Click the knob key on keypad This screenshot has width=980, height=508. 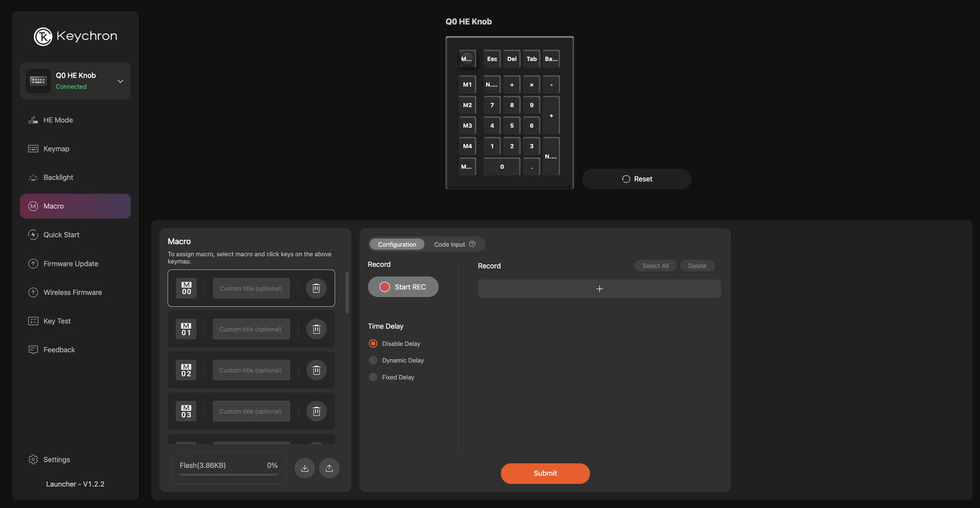(x=466, y=59)
